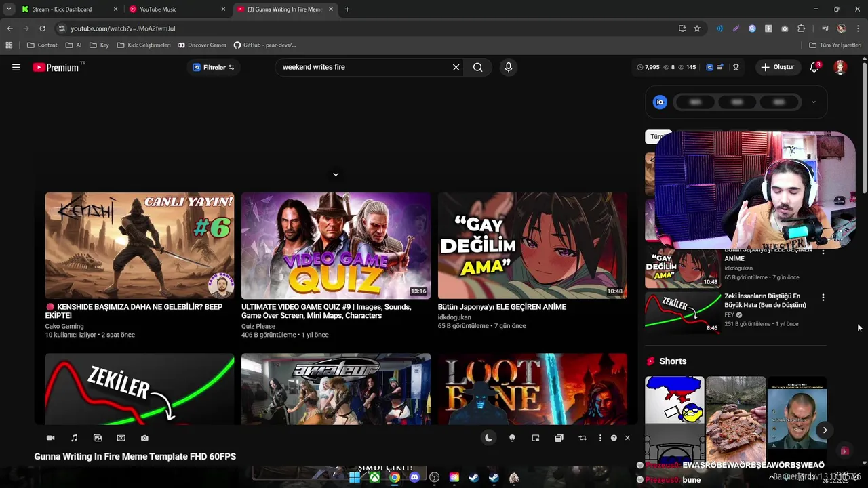Open idkdogukan channel under anime video

click(454, 317)
